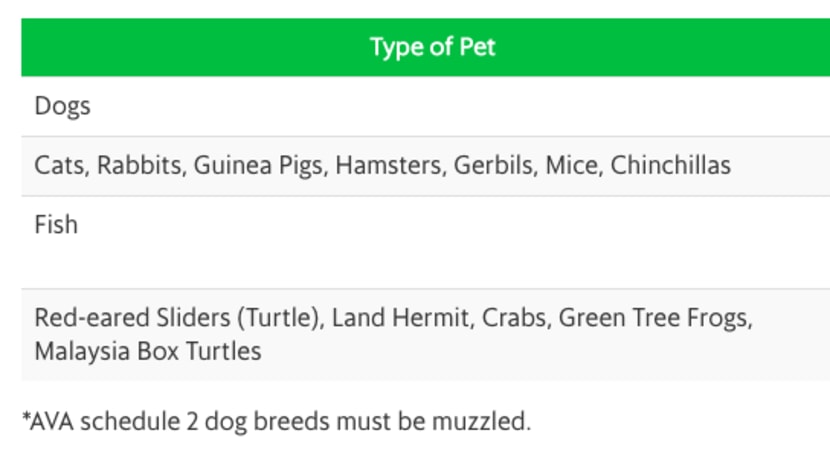Click the word 'Cats' in the second row
This screenshot has height=468, width=830.
tap(59, 165)
